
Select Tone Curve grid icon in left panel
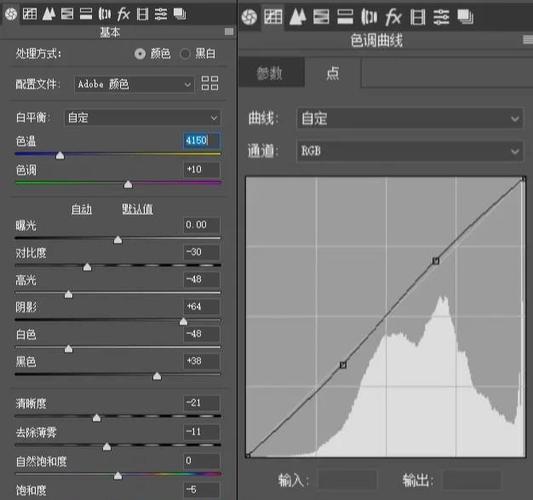[30, 14]
